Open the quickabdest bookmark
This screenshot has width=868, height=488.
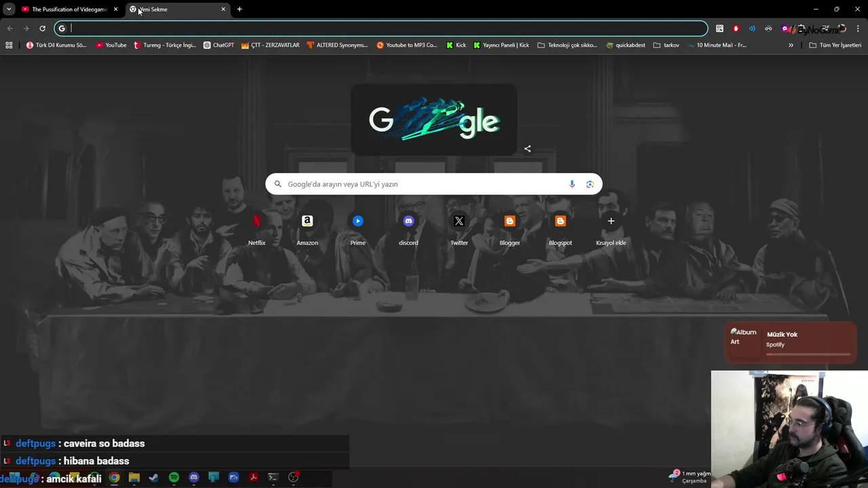(626, 45)
